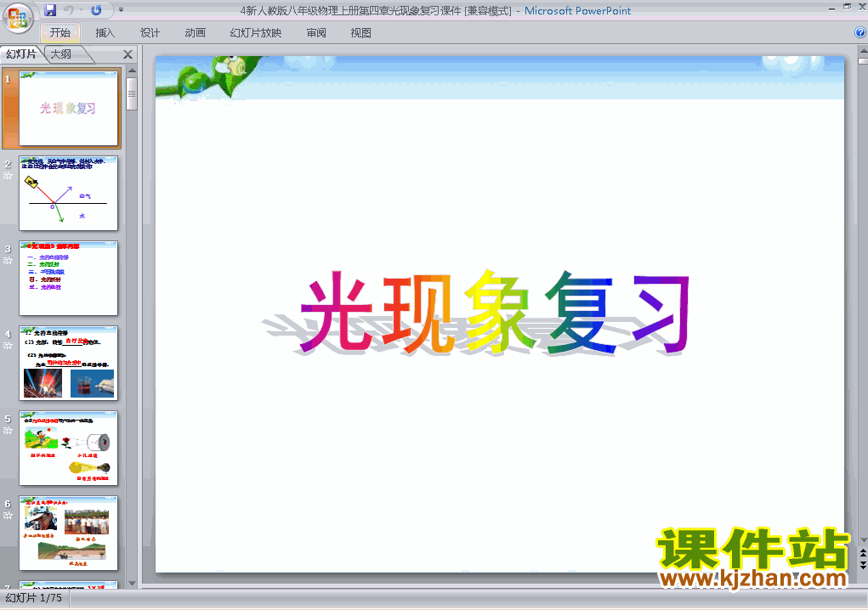Select slide 6 thumbnail with shooting photos
This screenshot has height=610, width=868.
(69, 534)
